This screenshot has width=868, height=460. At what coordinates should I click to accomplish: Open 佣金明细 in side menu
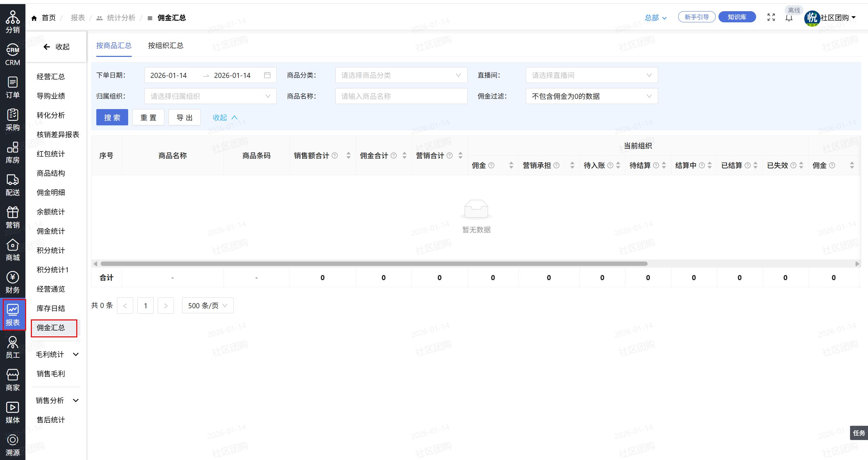coord(51,192)
